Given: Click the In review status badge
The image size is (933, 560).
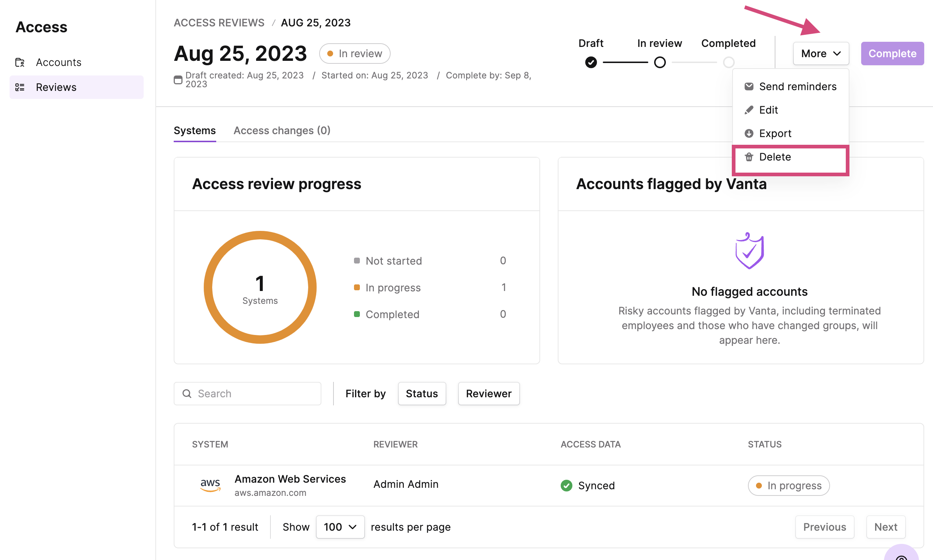Looking at the screenshot, I should (x=355, y=54).
